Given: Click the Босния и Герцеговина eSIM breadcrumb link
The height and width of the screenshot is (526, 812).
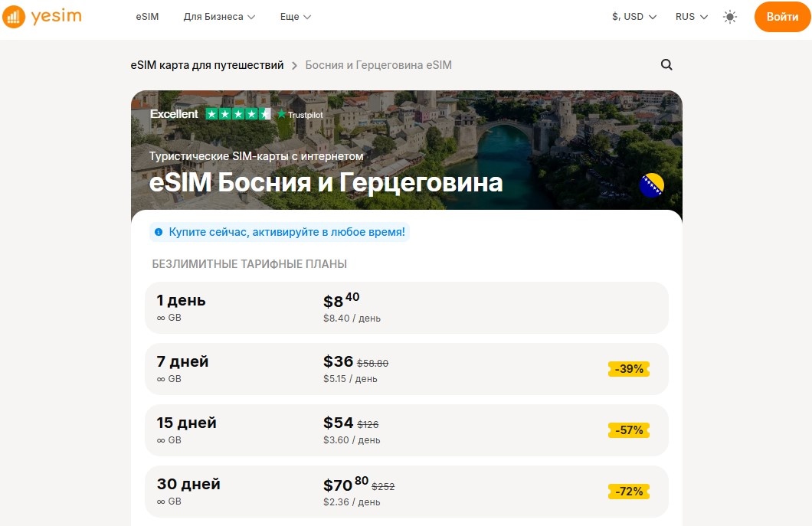Looking at the screenshot, I should (378, 65).
